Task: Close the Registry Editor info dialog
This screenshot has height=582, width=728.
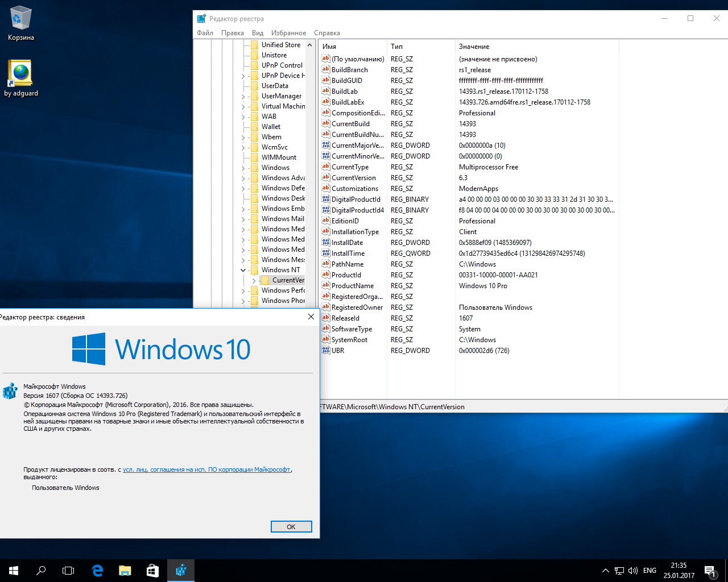Action: pos(311,317)
